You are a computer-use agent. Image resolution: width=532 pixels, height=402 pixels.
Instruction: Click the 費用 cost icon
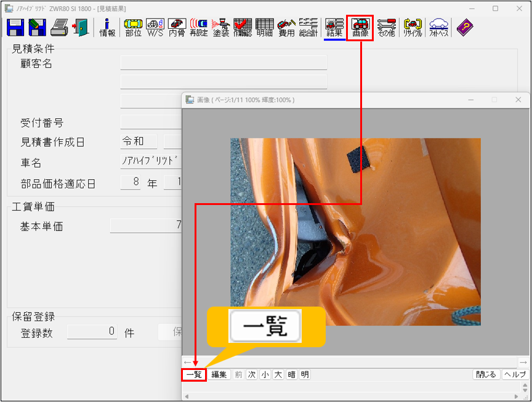(x=286, y=28)
